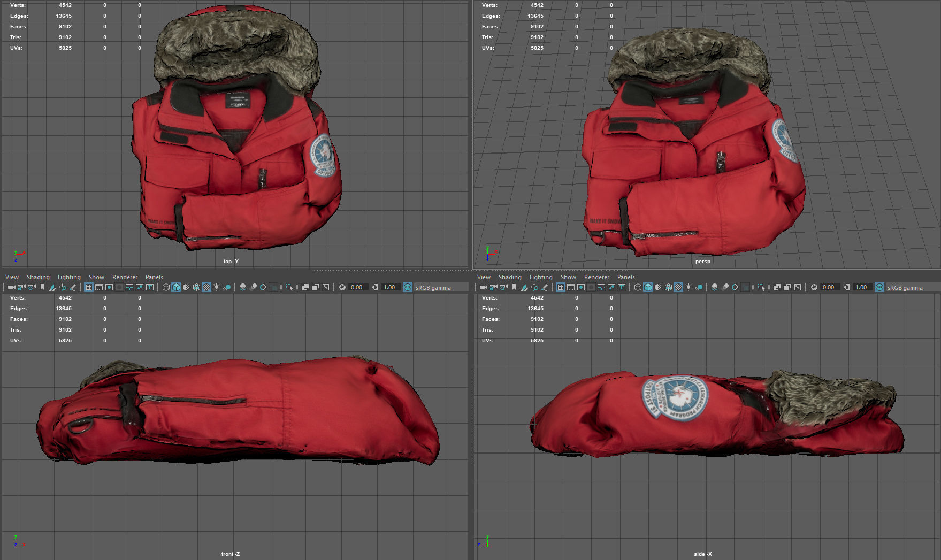Toggle Resolution Gate in front -Z panel toolbar

point(109,287)
